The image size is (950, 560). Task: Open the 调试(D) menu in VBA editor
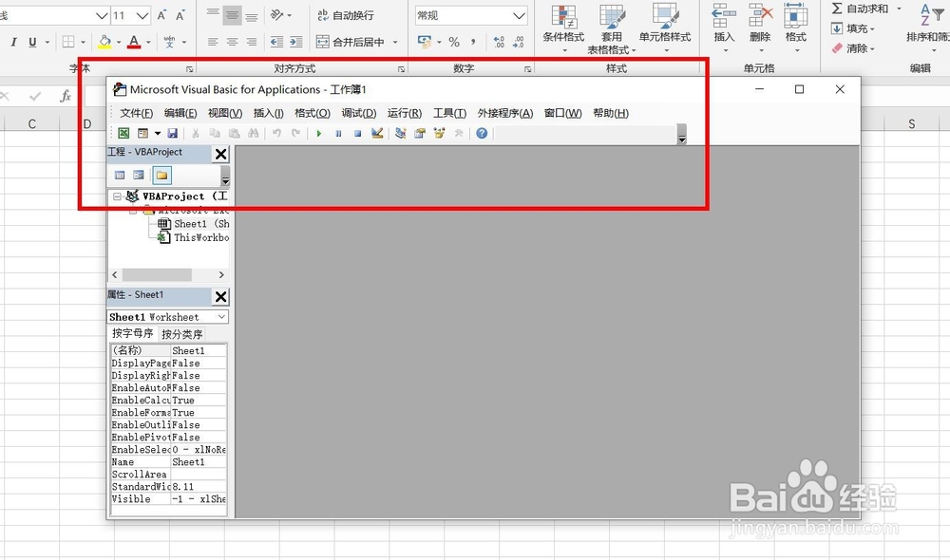point(359,113)
